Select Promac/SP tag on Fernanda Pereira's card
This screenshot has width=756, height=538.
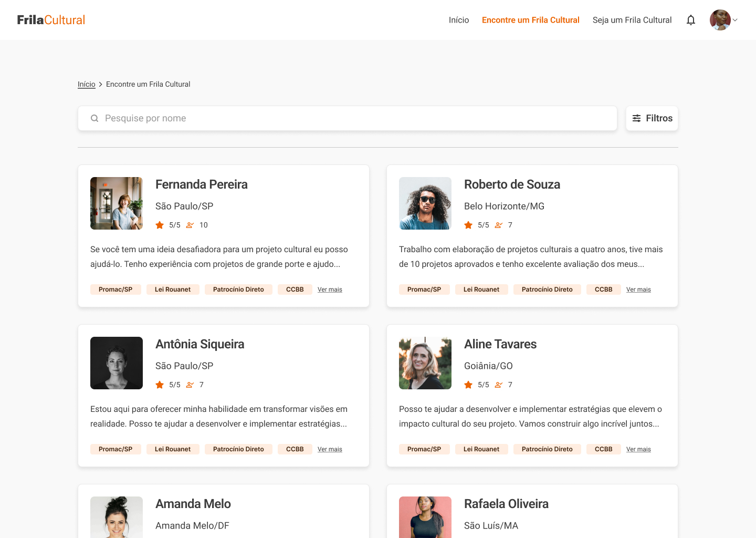115,289
